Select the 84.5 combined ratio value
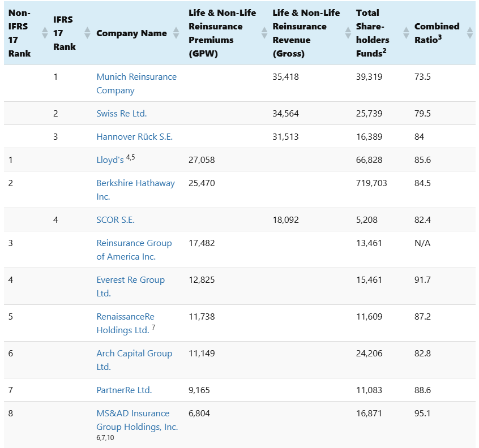Image resolution: width=479 pixels, height=448 pixels. [x=422, y=183]
